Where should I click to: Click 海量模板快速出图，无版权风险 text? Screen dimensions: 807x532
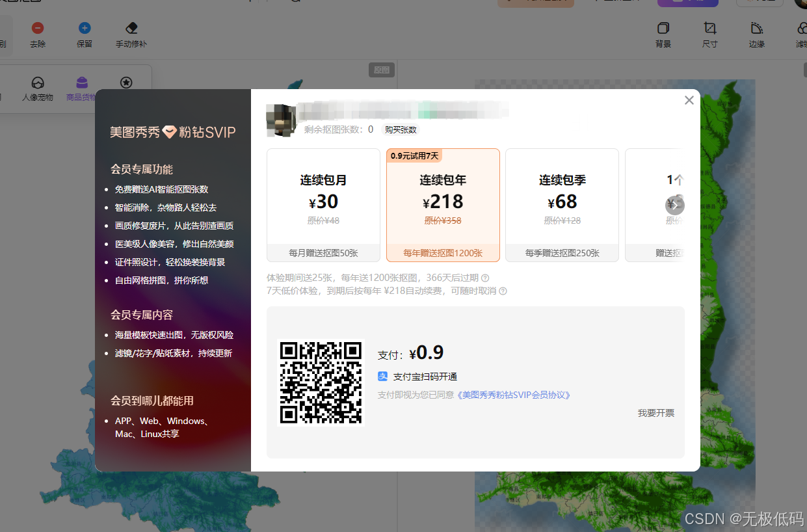pyautogui.click(x=174, y=335)
